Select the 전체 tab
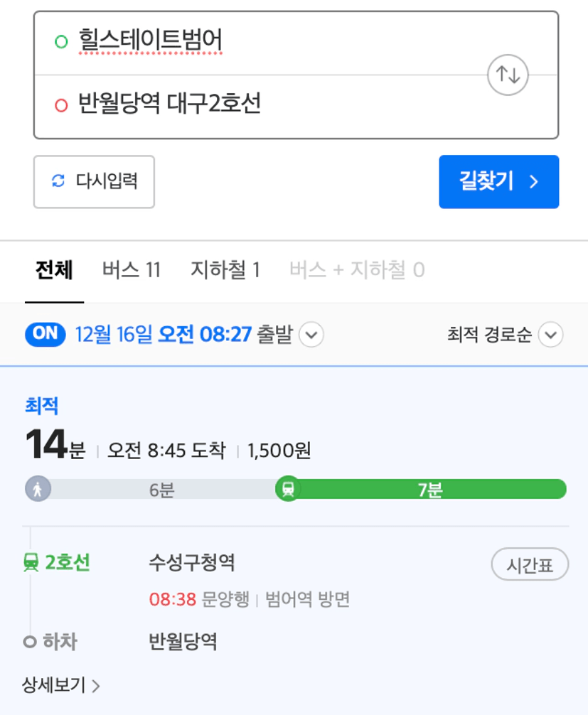Image resolution: width=588 pixels, height=715 pixels. tap(54, 270)
